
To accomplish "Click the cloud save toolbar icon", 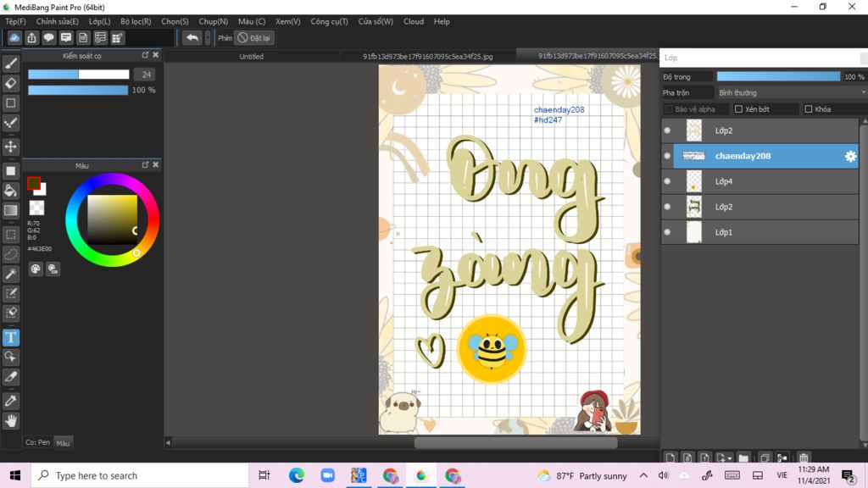I will coord(14,37).
